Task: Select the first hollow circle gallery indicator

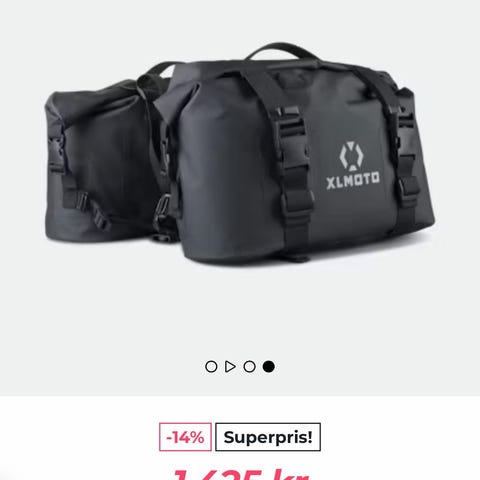Action: (211, 367)
